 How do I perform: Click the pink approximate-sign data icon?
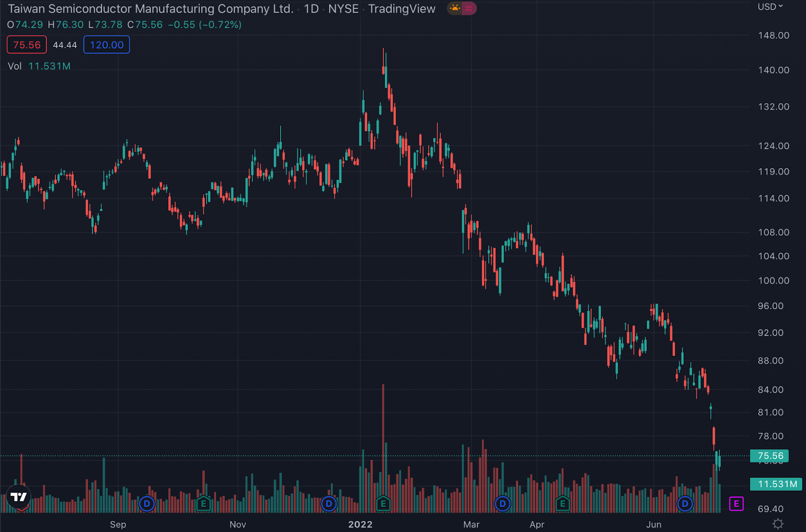pos(469,8)
